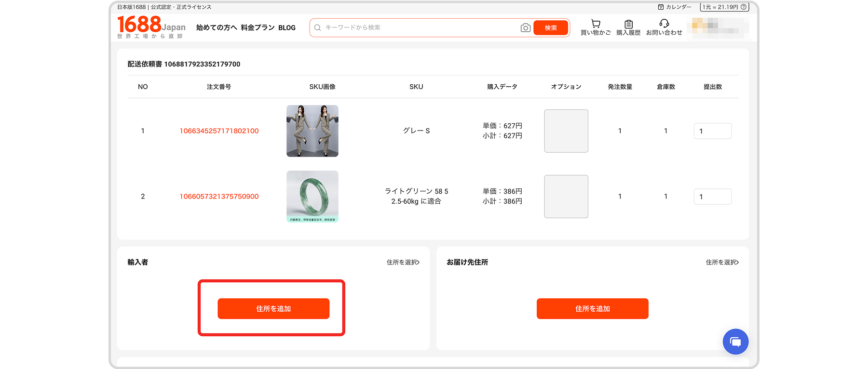
Task: Open the shopping cart icon
Action: [596, 24]
